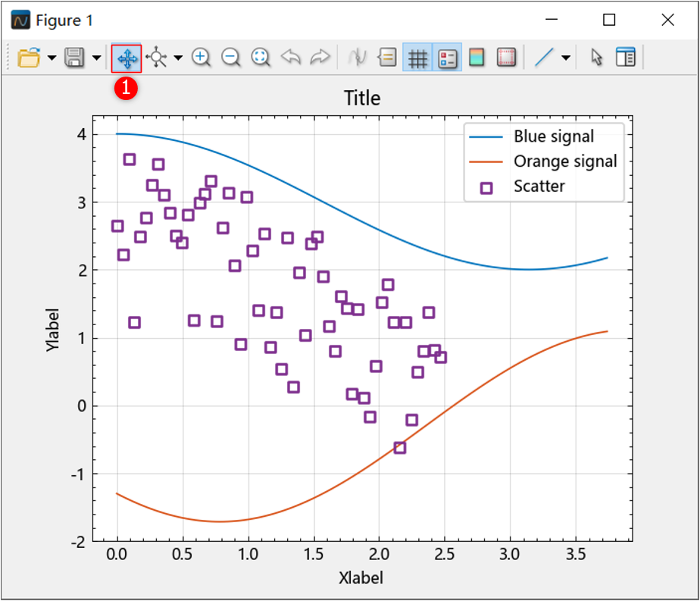Expand the open file dropdown arrow
The height and width of the screenshot is (601, 700).
pos(52,58)
